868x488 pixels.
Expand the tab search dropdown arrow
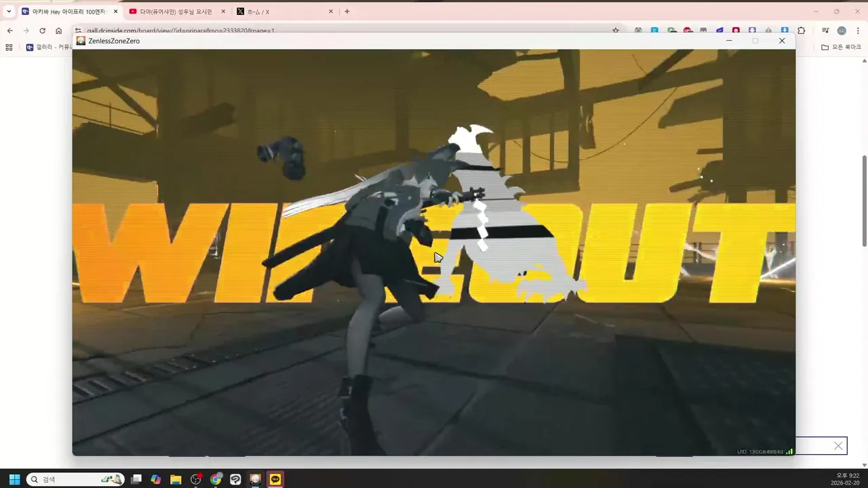click(9, 12)
